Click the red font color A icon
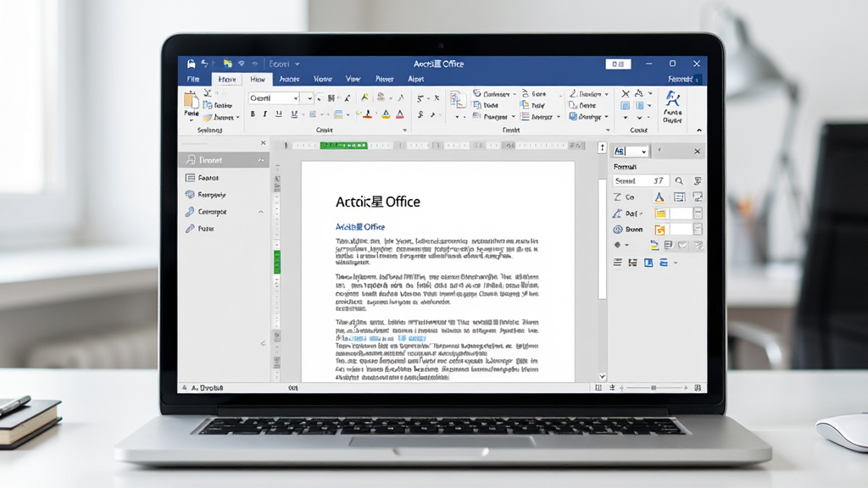The image size is (868, 488). coord(400,114)
